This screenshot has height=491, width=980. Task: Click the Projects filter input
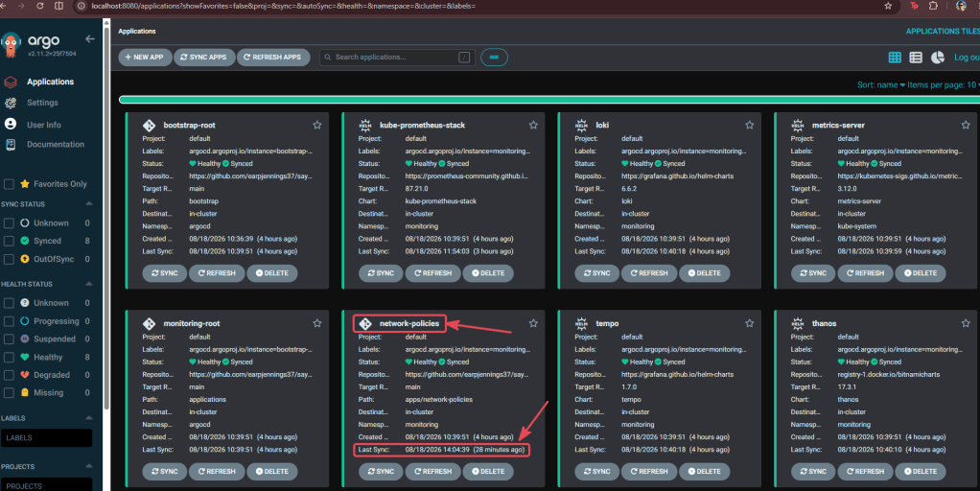tap(46, 484)
